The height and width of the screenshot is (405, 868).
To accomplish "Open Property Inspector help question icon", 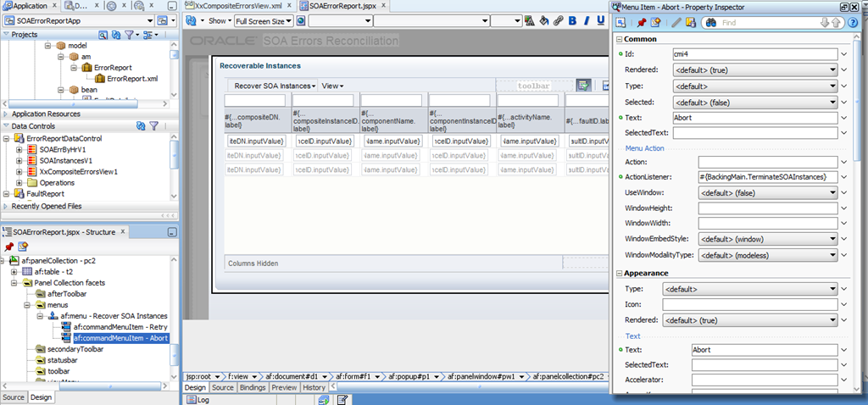I will (851, 23).
